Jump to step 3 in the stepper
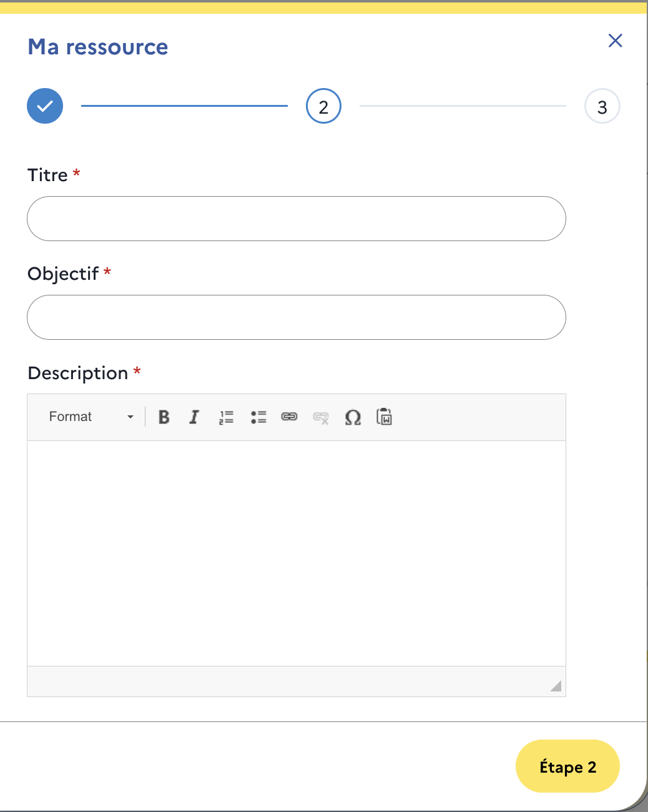The image size is (648, 812). tap(602, 107)
